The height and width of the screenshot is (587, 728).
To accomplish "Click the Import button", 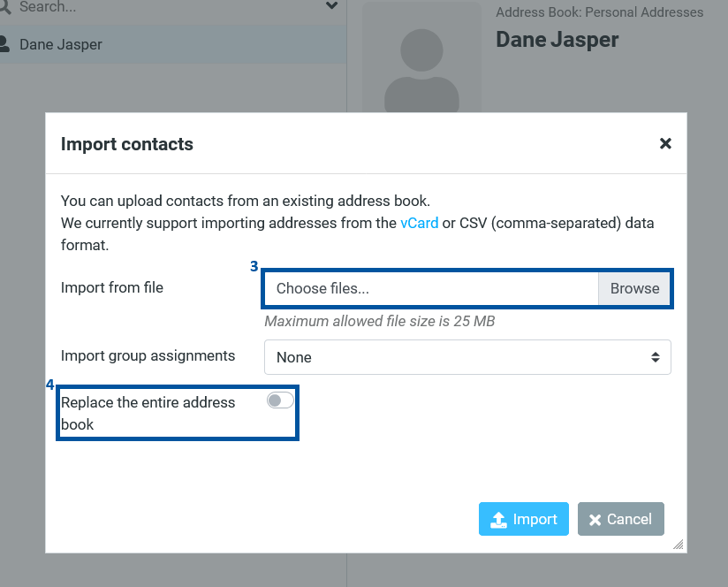I will click(x=524, y=519).
